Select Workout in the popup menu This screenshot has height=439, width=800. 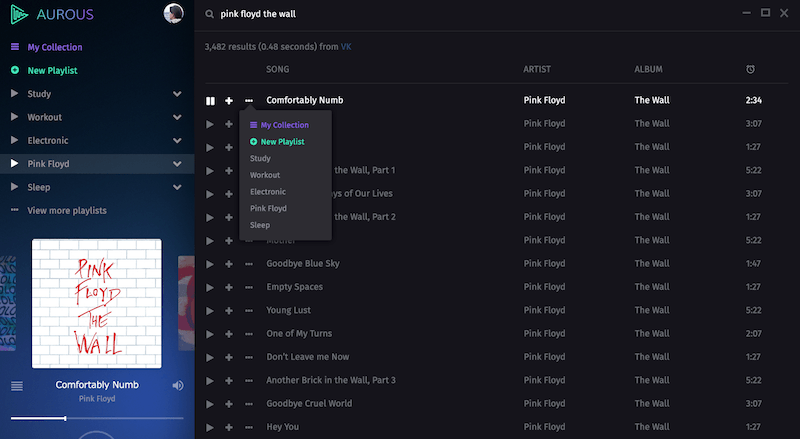coord(265,175)
